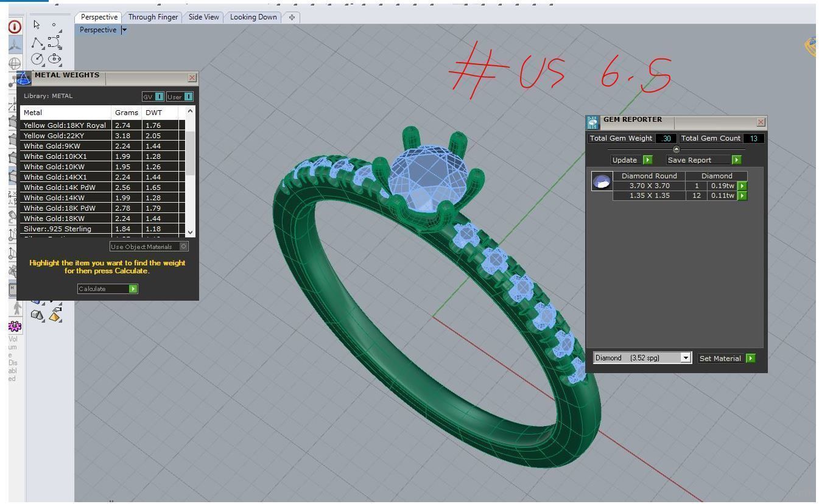Image resolution: width=819 pixels, height=504 pixels.
Task: Click the Total Gem Weight value field
Action: [666, 138]
